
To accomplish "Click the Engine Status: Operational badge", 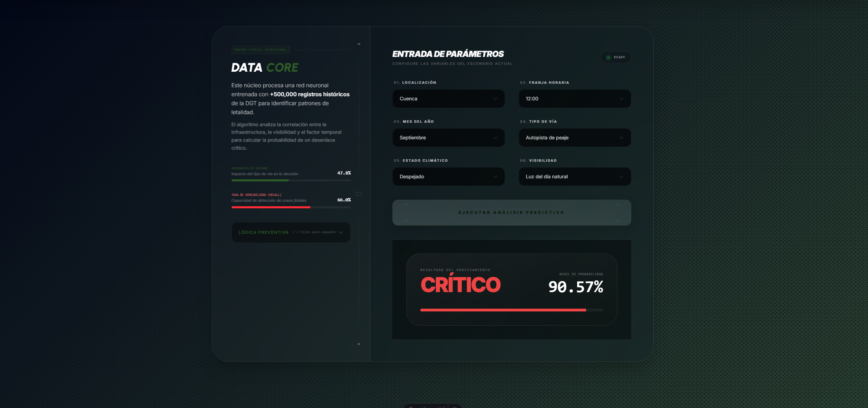I will point(261,50).
